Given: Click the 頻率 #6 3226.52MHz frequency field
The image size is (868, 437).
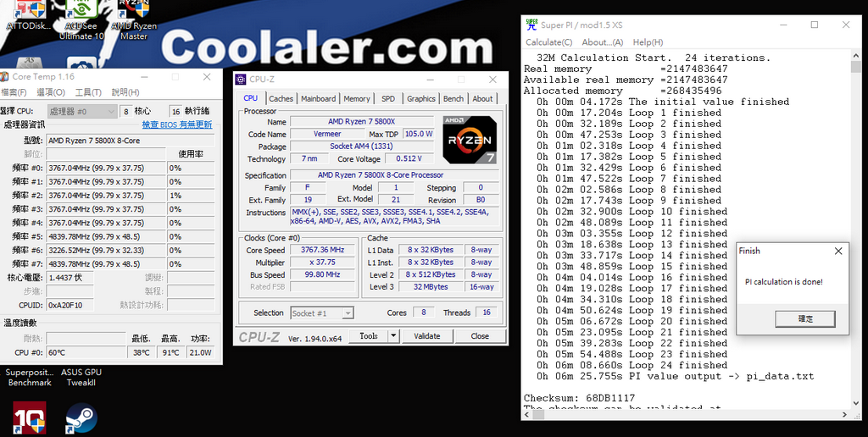Looking at the screenshot, I should (x=106, y=251).
